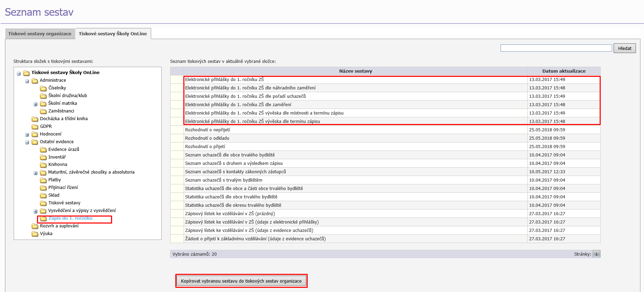
Task: Click the Zápis do 1. ročníku folder icon
Action: pos(43,218)
